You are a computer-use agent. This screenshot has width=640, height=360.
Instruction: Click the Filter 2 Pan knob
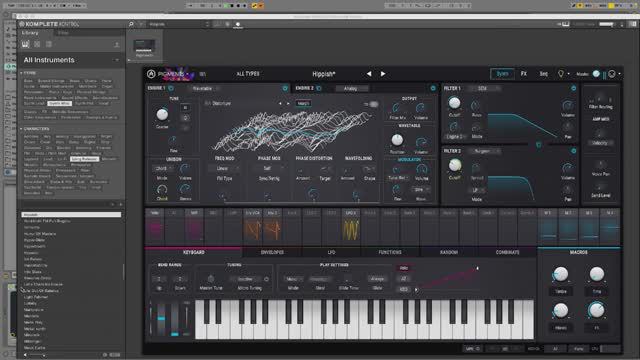point(567,190)
